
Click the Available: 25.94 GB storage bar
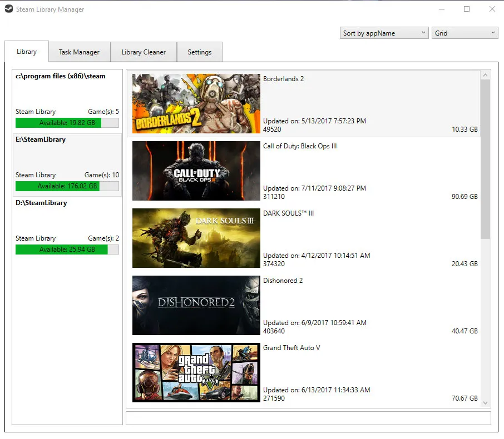pyautogui.click(x=67, y=249)
